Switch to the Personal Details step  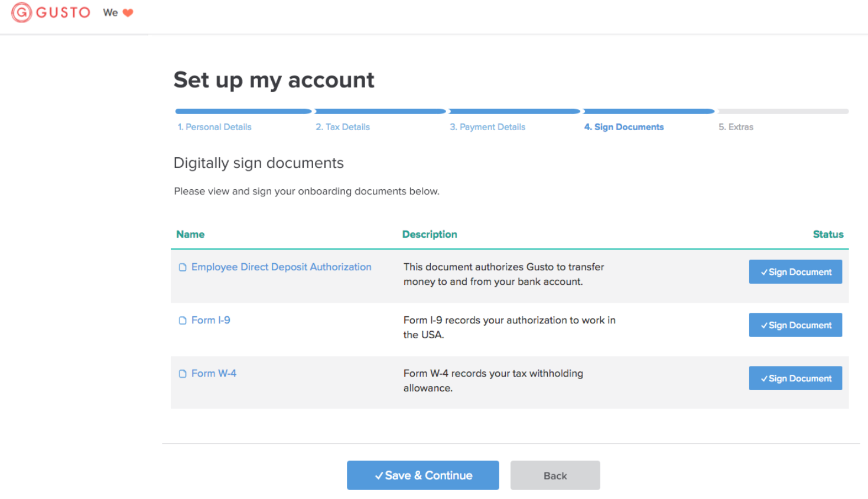coord(214,127)
